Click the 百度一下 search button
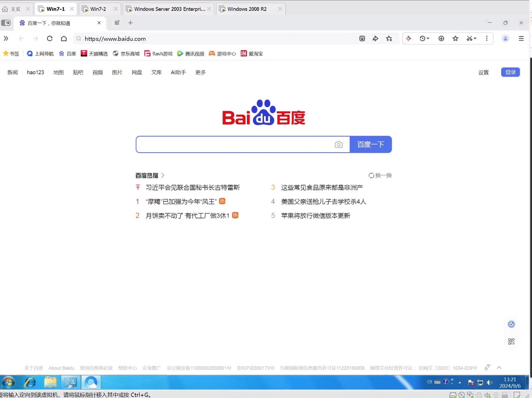 [370, 144]
